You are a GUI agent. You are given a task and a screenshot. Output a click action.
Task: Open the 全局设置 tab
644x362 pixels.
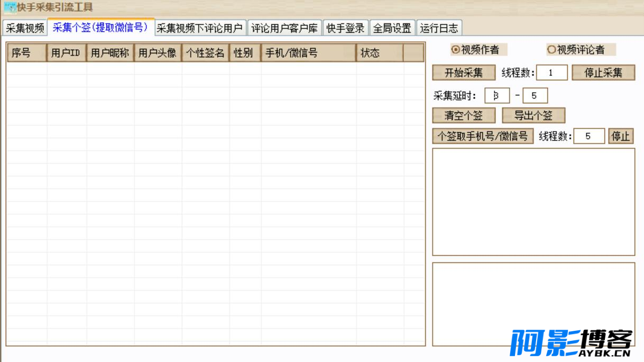392,28
